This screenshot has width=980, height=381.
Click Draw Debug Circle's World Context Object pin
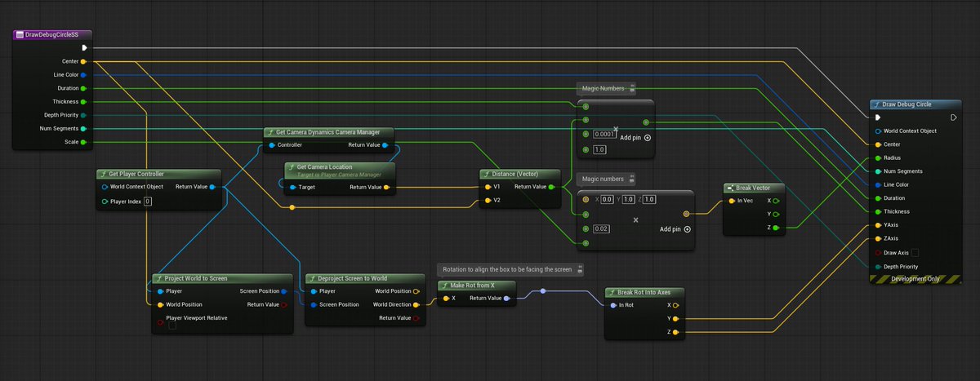point(878,131)
